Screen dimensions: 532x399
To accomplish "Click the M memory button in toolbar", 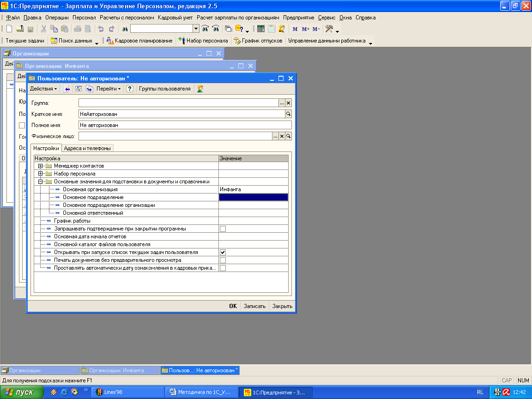I will pyautogui.click(x=295, y=29).
